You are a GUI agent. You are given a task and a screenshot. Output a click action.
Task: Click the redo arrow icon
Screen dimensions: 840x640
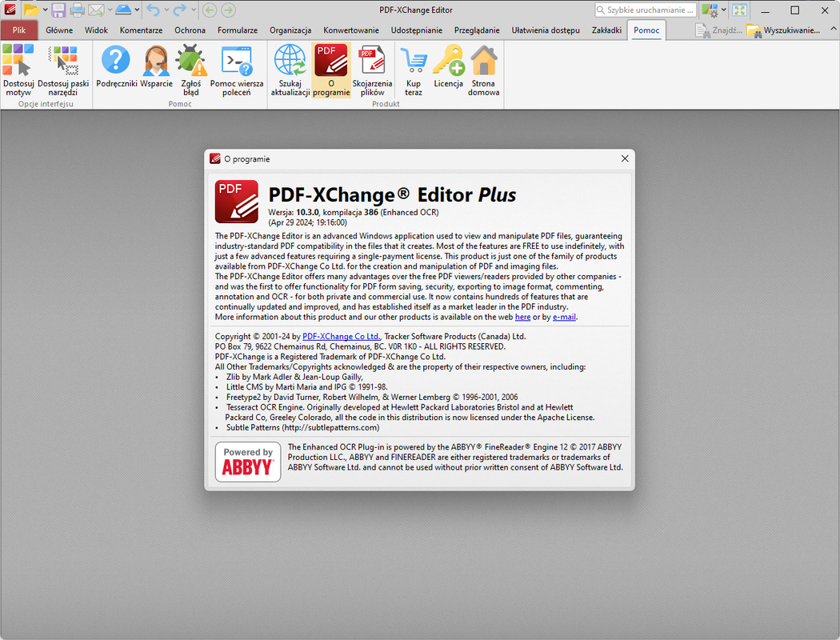point(180,10)
